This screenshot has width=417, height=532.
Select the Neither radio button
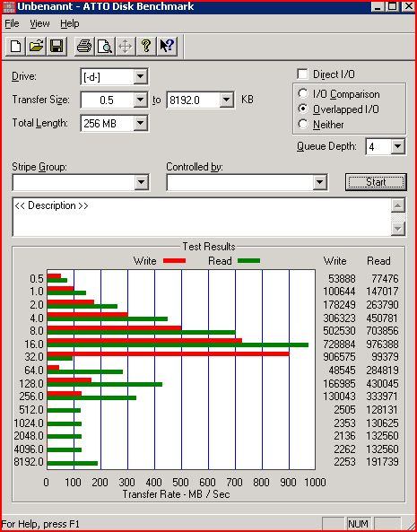tap(303, 124)
